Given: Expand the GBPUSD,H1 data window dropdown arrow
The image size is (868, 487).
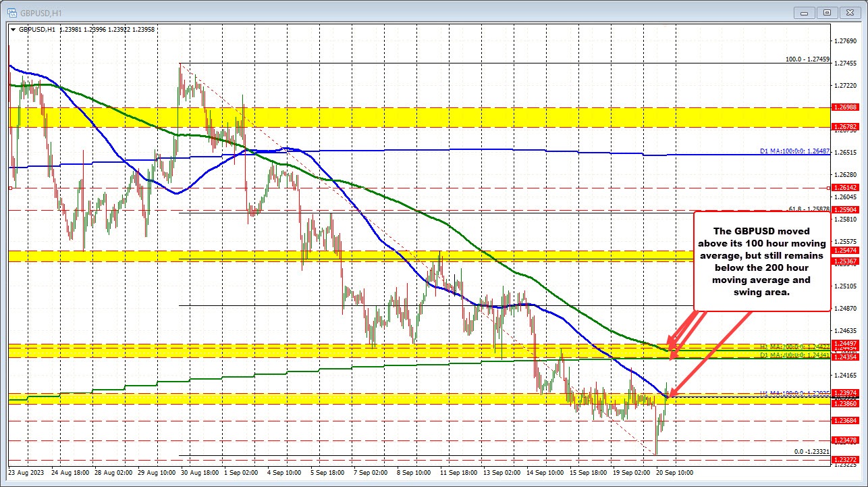Looking at the screenshot, I should coord(15,29).
